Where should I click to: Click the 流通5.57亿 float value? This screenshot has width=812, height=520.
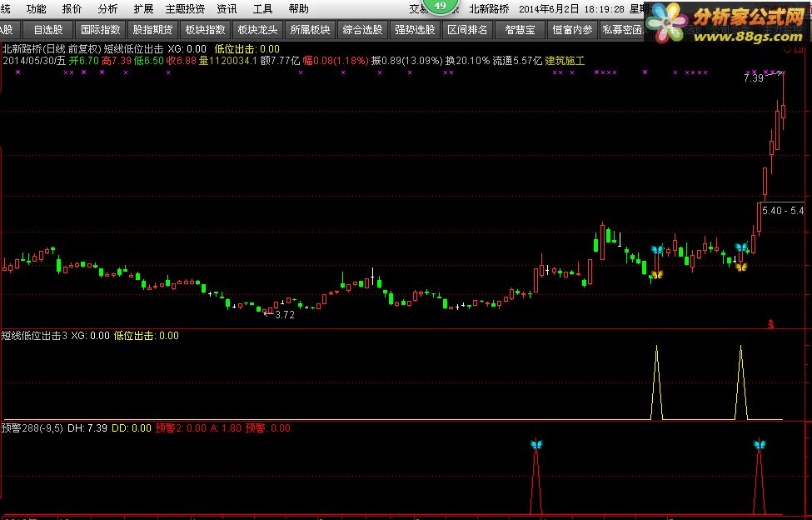pos(517,61)
